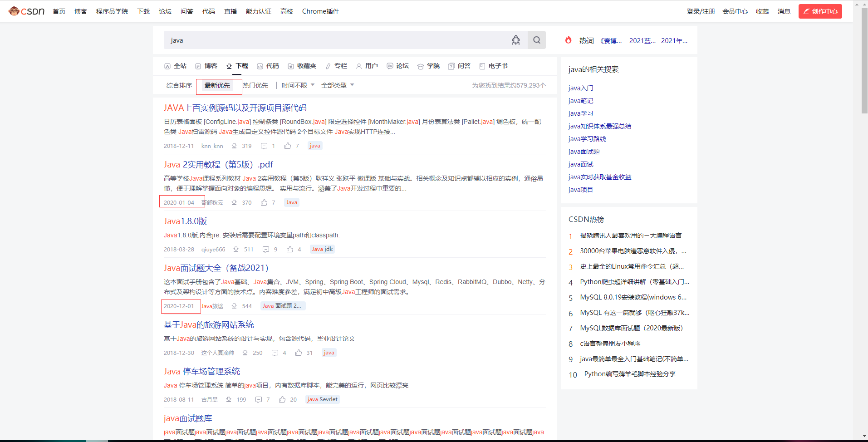The height and width of the screenshot is (442, 868).
Task: Open 直播 in the top navigation
Action: point(230,11)
